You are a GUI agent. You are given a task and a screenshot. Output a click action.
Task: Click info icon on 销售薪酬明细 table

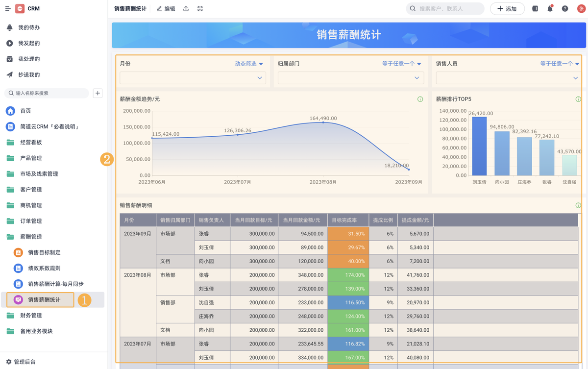pos(578,205)
